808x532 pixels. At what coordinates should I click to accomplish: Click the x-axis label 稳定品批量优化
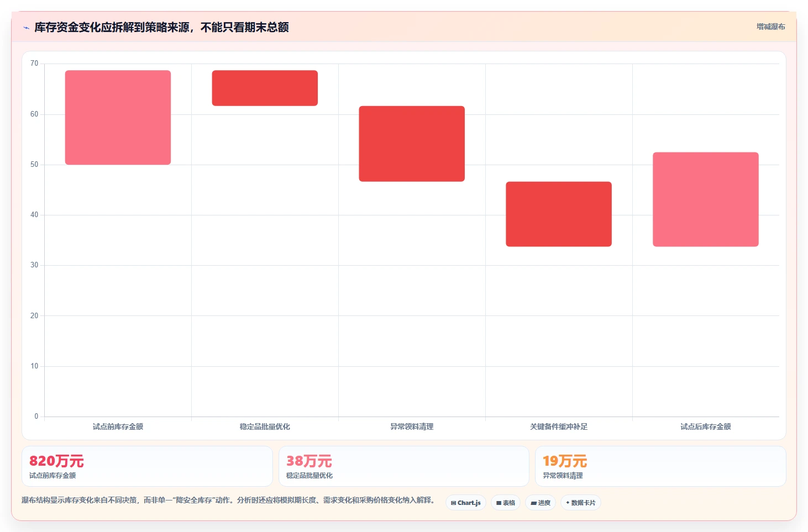point(265,426)
